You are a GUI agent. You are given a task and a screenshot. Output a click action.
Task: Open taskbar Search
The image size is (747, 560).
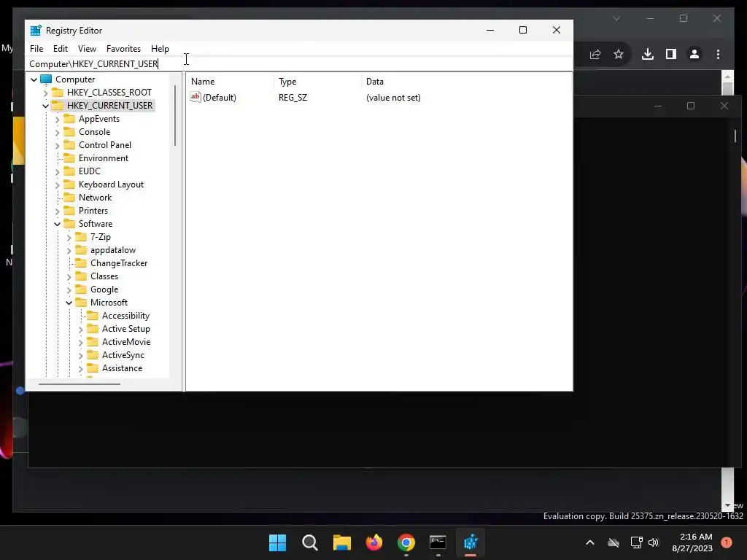click(309, 542)
